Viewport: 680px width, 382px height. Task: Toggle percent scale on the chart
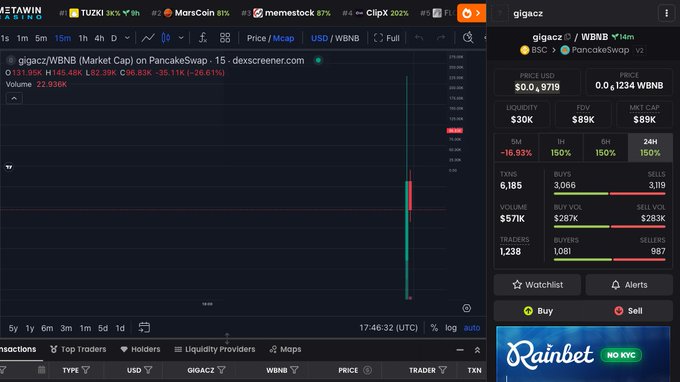coord(434,328)
